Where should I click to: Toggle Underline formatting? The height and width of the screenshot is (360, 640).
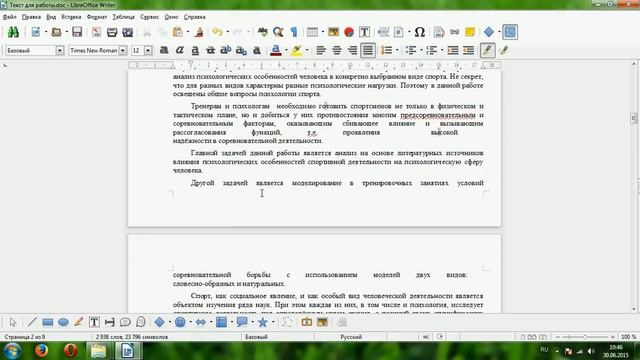(x=195, y=50)
